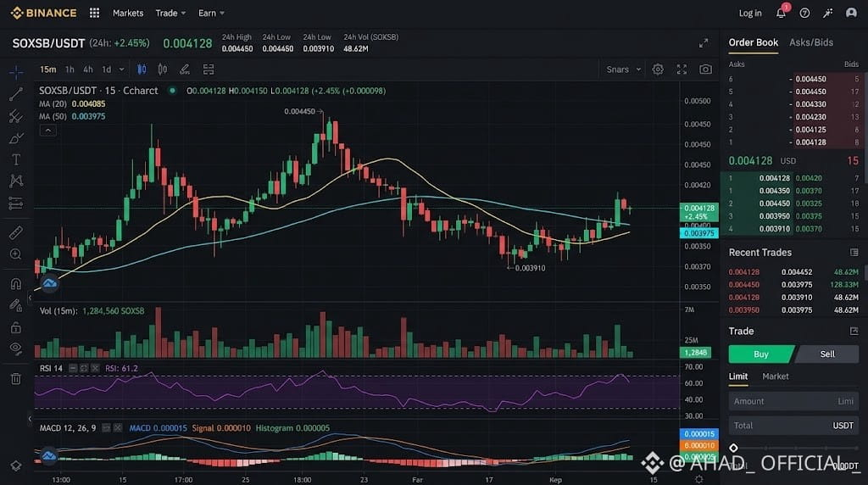The width and height of the screenshot is (868, 485).
Task: Switch to the Order Book tab
Action: point(753,42)
